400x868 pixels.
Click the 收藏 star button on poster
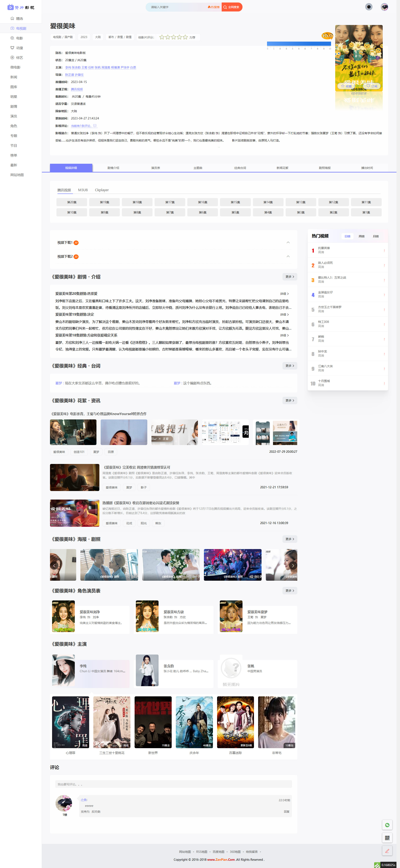346,86
